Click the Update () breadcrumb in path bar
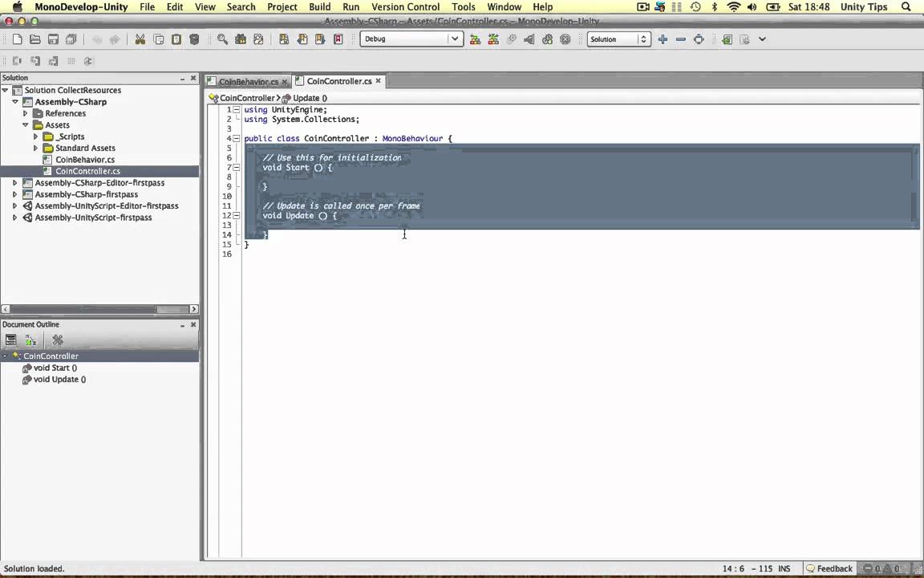This screenshot has width=924, height=578. 305,98
